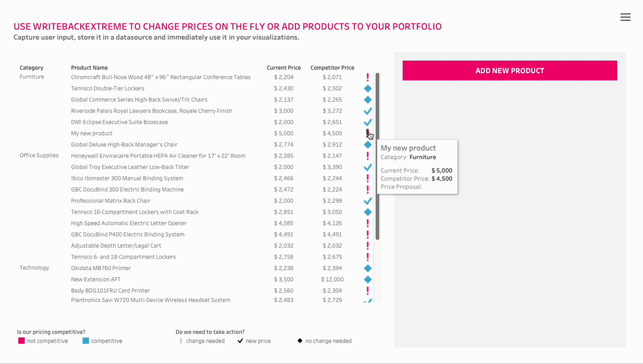This screenshot has width=643, height=364.
Task: Select the diamond icon next to Tennsco Double-Tier Lockers
Action: 368,88
